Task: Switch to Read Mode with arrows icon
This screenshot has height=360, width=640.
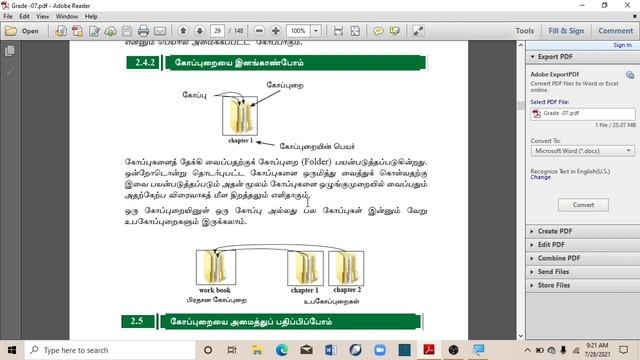Action: click(418, 31)
